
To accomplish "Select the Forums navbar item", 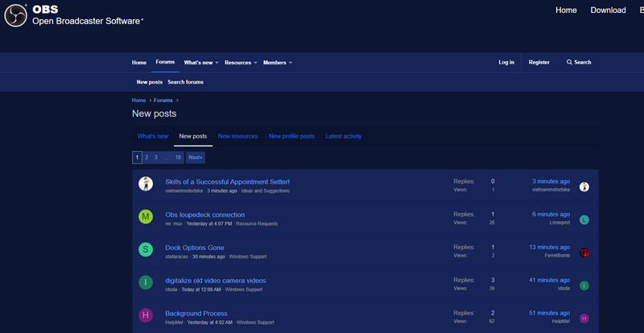I will pos(165,62).
